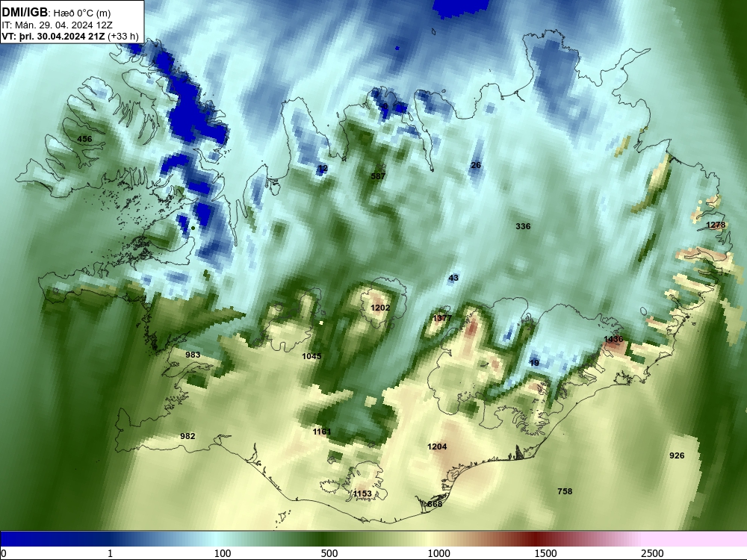The width and height of the screenshot is (747, 560).
Task: Click the map label 43
Action: click(x=453, y=278)
